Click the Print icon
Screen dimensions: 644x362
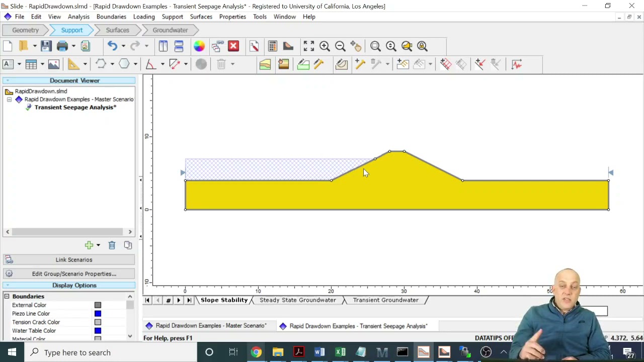(x=62, y=46)
